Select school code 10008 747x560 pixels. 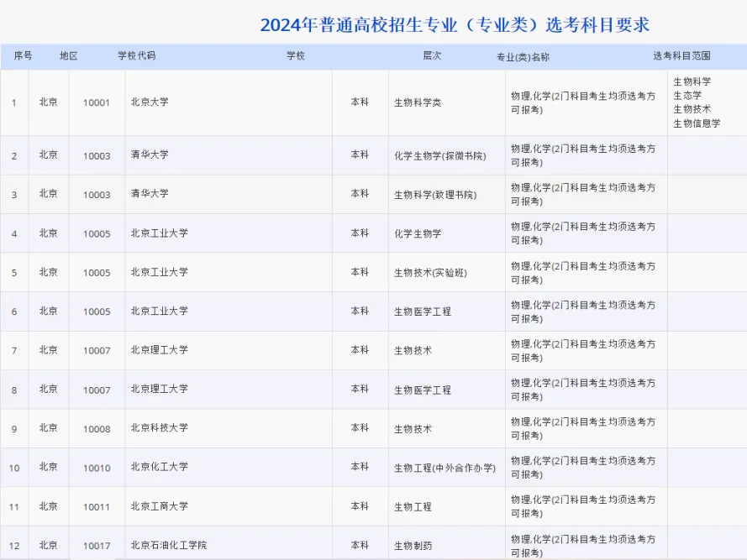(x=97, y=429)
